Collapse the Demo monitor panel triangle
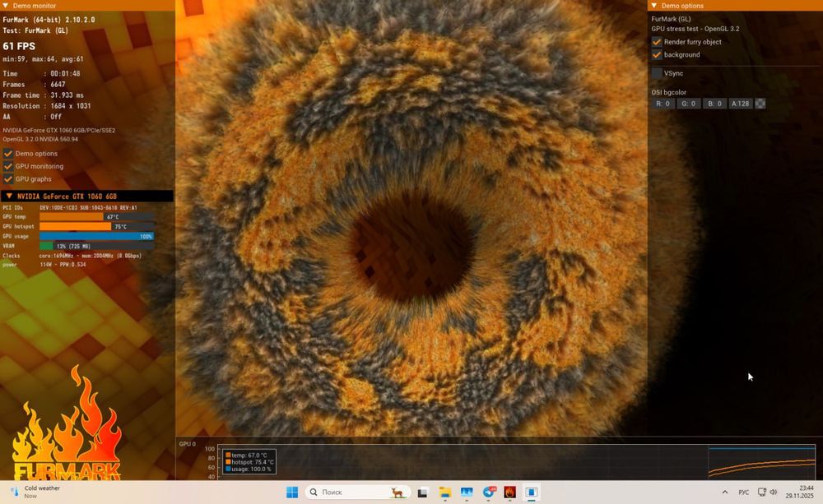The image size is (823, 504). (5, 5)
